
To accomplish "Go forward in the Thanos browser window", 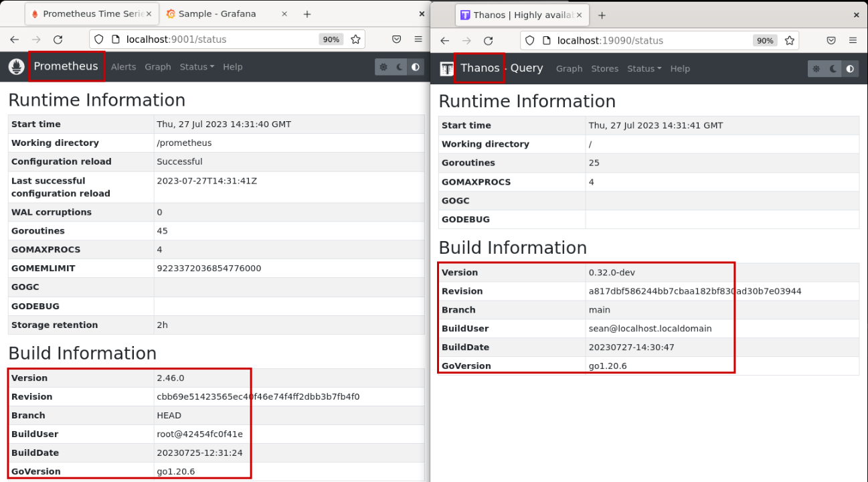I will pyautogui.click(x=466, y=41).
